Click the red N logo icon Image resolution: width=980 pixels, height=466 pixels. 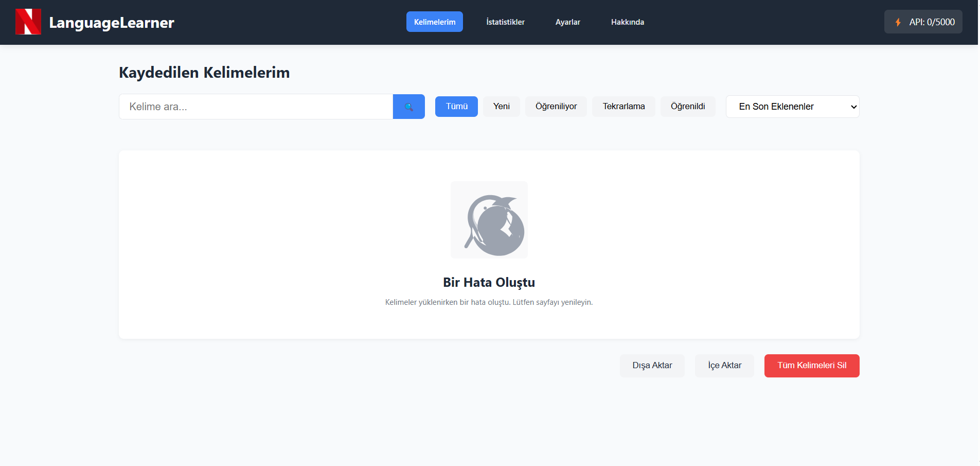pyautogui.click(x=28, y=22)
